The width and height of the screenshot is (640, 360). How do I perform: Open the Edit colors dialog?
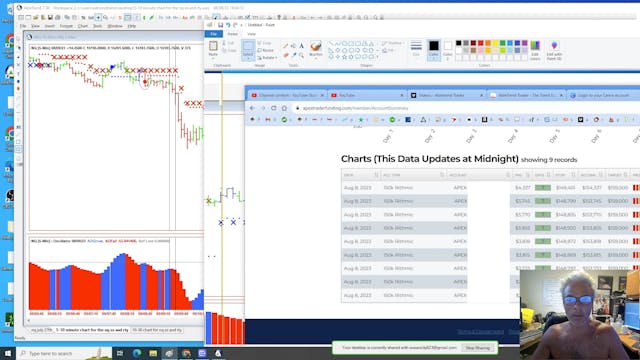pos(535,51)
